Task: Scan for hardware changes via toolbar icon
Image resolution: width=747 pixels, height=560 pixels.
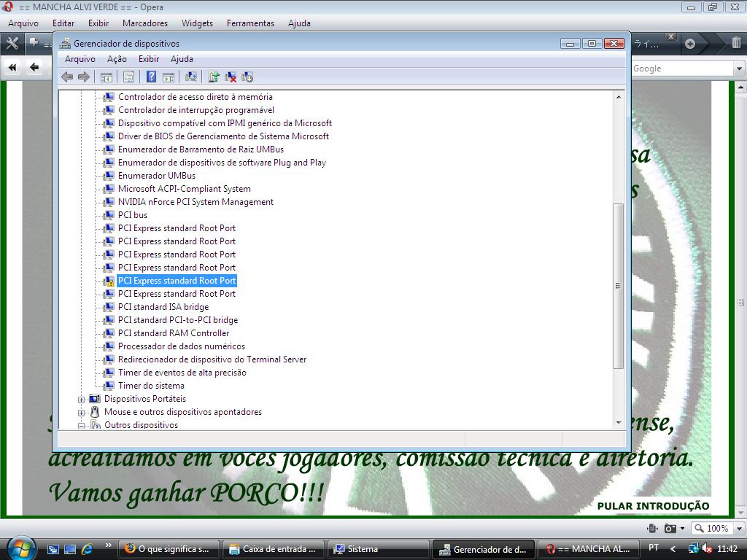Action: 191,77
